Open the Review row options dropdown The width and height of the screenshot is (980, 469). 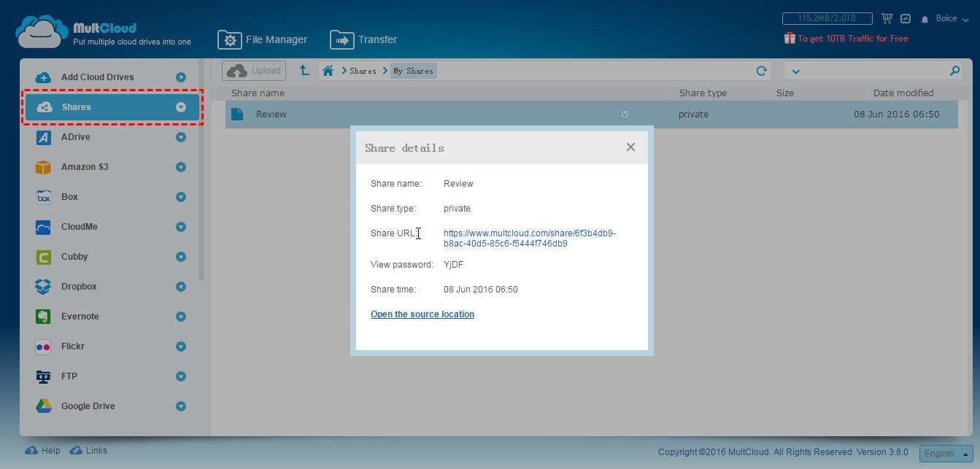(x=625, y=114)
